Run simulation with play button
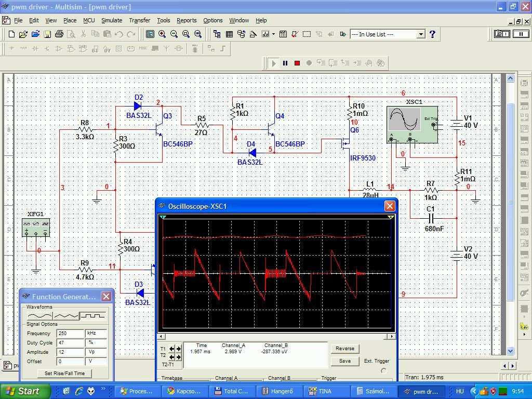Screen dimensions: 532x399 273,63
